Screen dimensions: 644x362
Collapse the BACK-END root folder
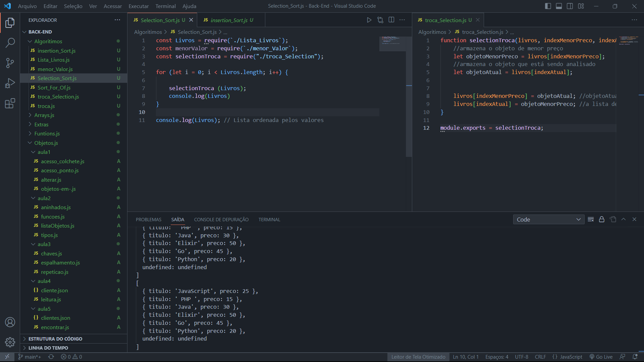tap(73, 32)
